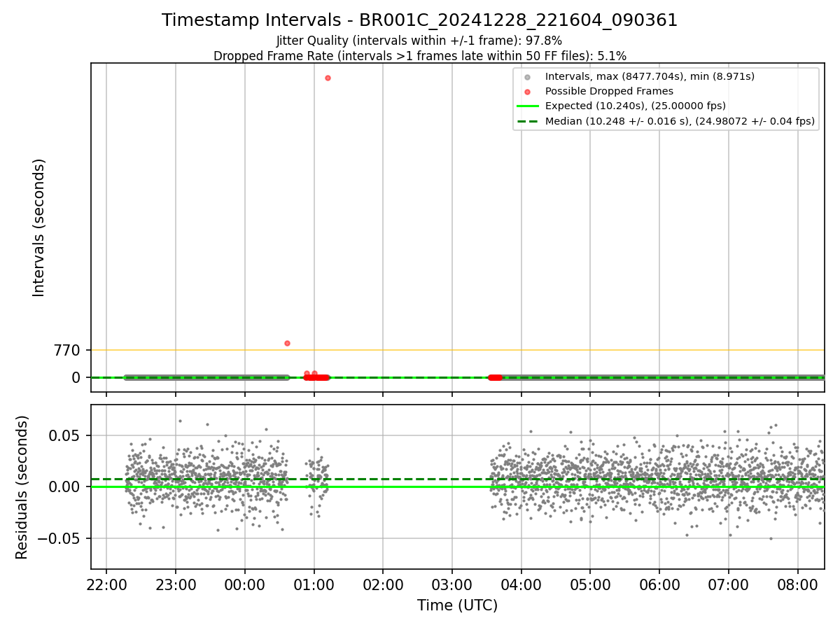This screenshot has width=840, height=630.
Task: Click the x-axis tick label '05:00'
Action: click(x=590, y=584)
